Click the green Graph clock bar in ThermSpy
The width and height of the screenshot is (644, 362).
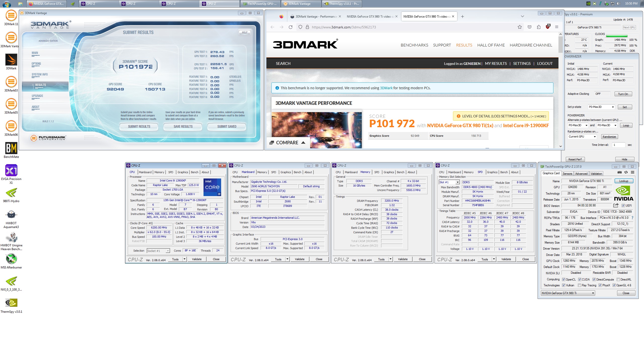click(616, 36)
